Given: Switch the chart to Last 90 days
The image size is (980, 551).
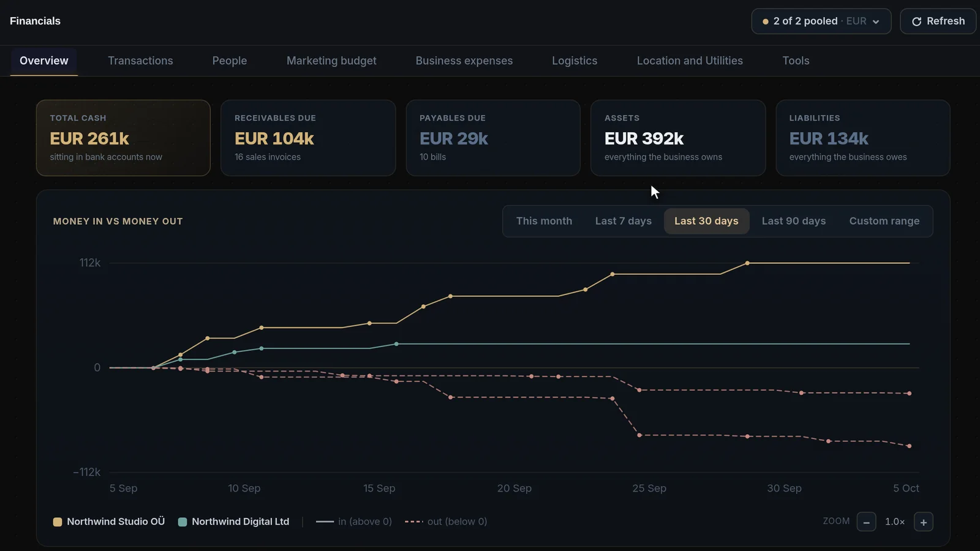Looking at the screenshot, I should (794, 221).
